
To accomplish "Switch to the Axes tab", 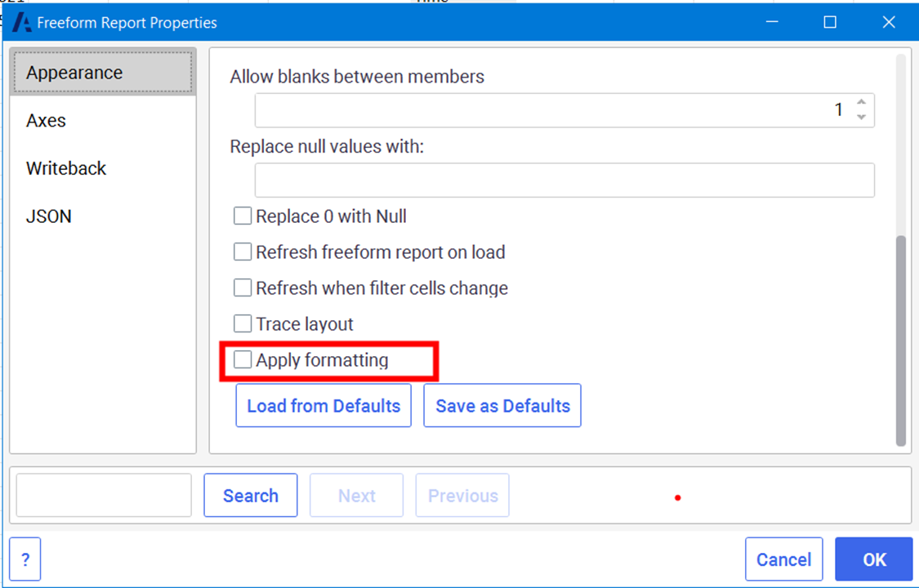I will (x=47, y=121).
